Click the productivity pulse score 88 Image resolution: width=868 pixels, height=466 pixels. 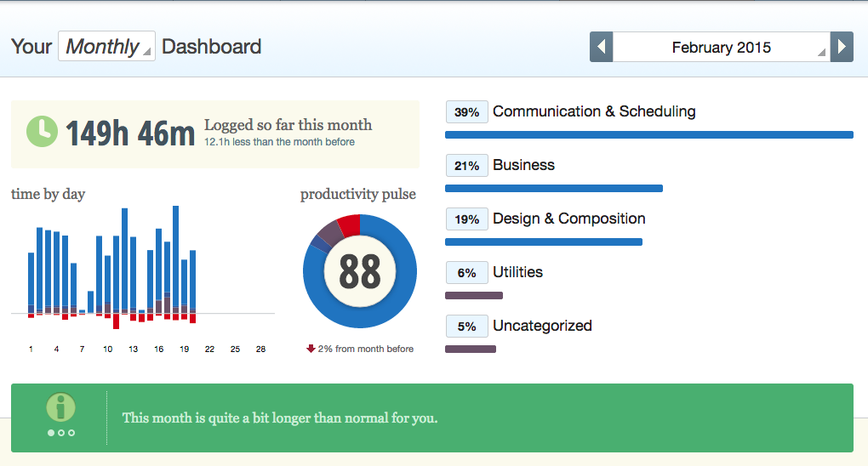(x=360, y=271)
